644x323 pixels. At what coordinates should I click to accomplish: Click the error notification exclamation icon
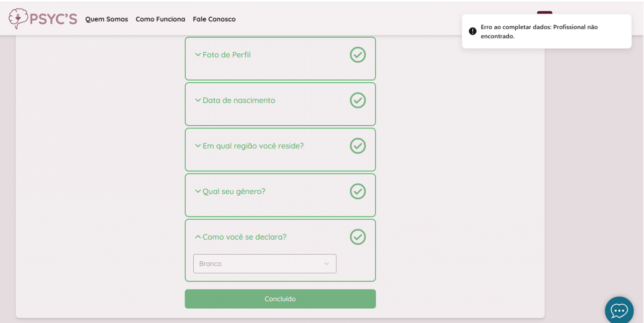472,31
